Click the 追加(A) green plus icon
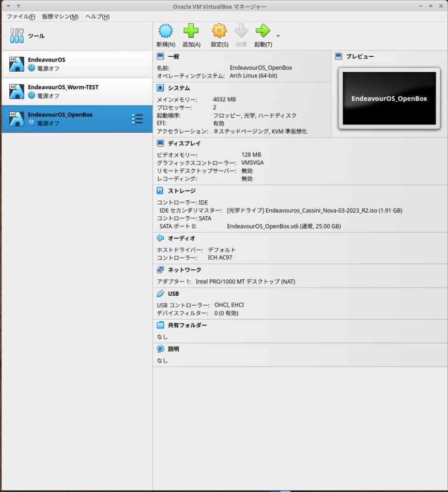Image resolution: width=448 pixels, height=492 pixels. [191, 31]
